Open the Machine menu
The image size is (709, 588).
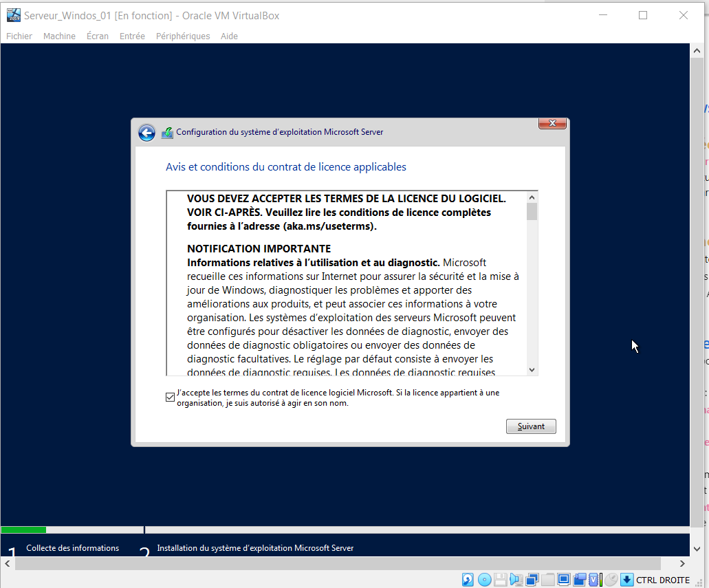59,36
